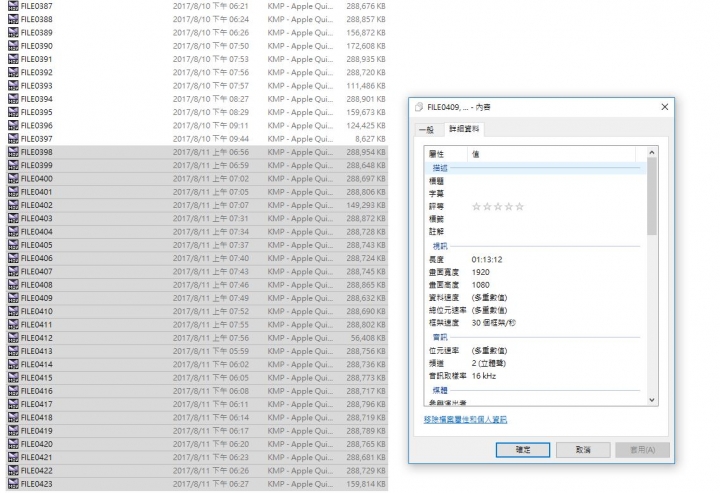Click the date 2017/8/10 下午 09:11 of FILE0396
This screenshot has width=720, height=493.
211,125
